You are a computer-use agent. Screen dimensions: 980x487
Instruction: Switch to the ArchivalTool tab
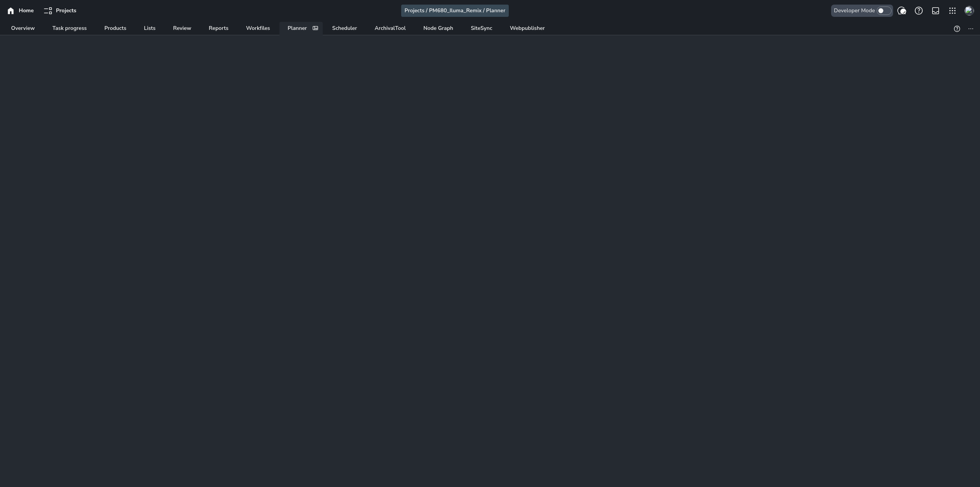tap(390, 28)
